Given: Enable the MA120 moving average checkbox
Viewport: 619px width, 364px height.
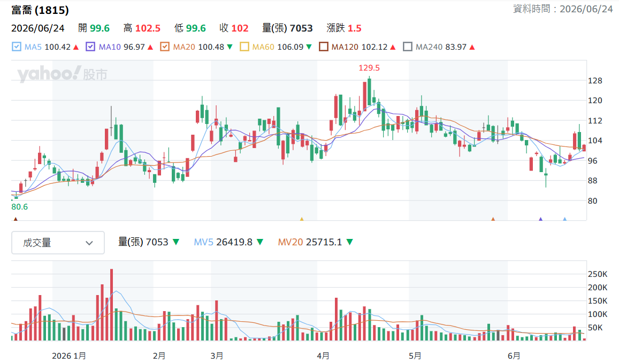Looking at the screenshot, I should [x=323, y=47].
